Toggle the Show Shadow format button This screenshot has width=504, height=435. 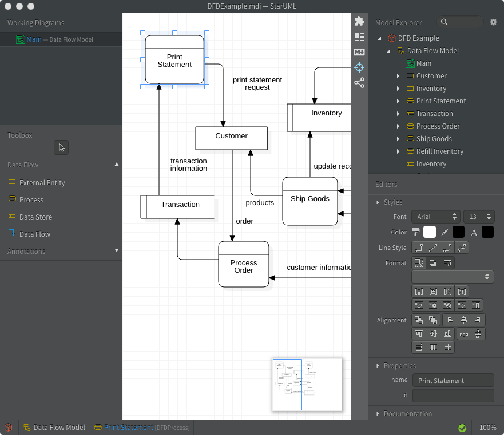[x=433, y=262]
